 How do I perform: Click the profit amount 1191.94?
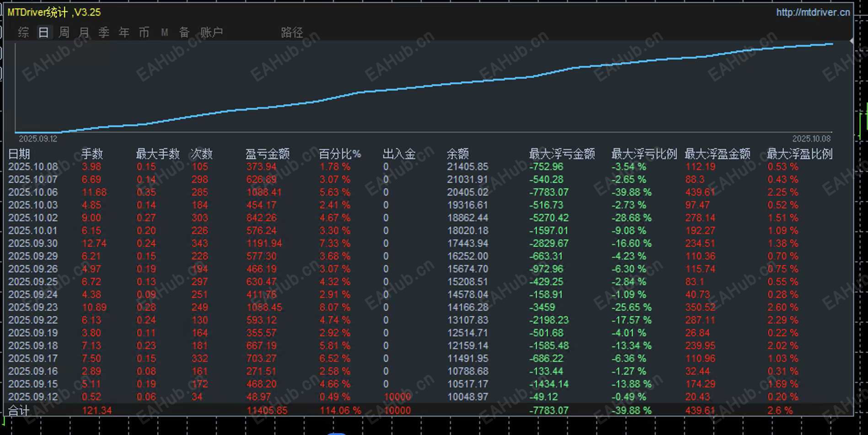pos(264,244)
